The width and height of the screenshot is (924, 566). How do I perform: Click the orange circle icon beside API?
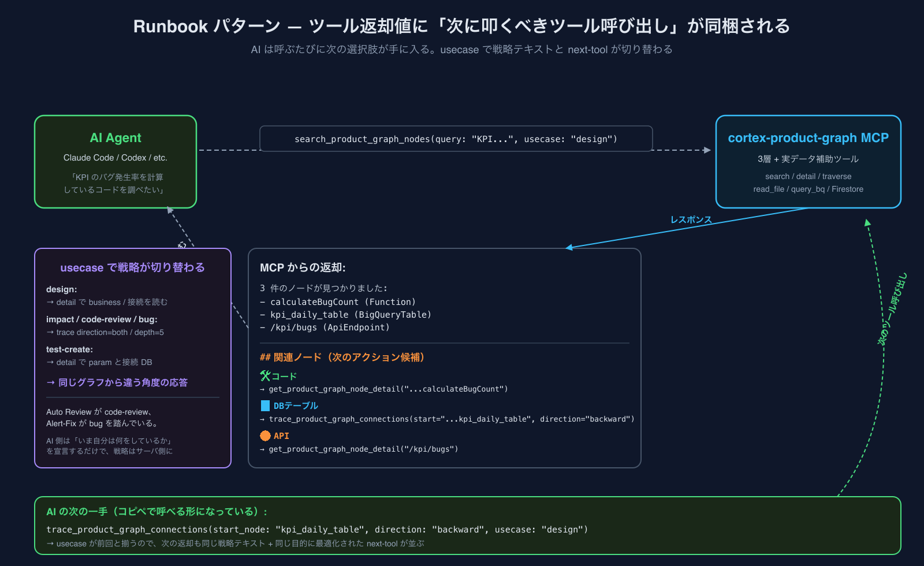tap(265, 435)
